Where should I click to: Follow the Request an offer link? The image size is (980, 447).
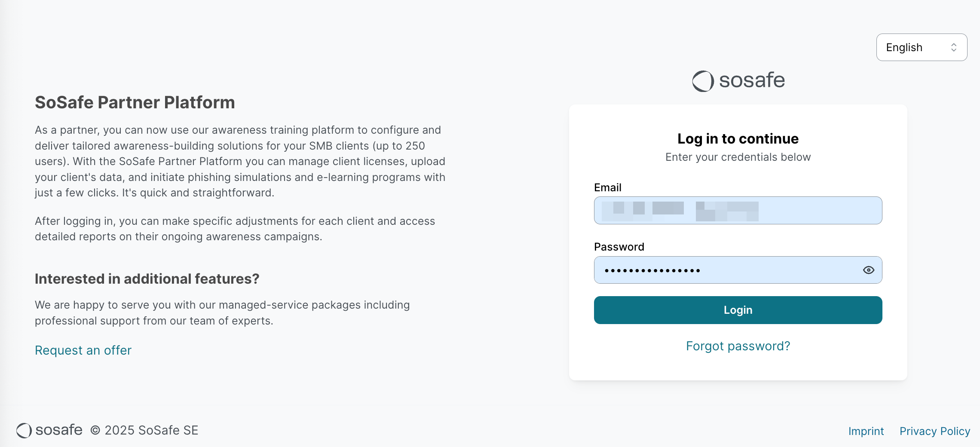coord(83,350)
